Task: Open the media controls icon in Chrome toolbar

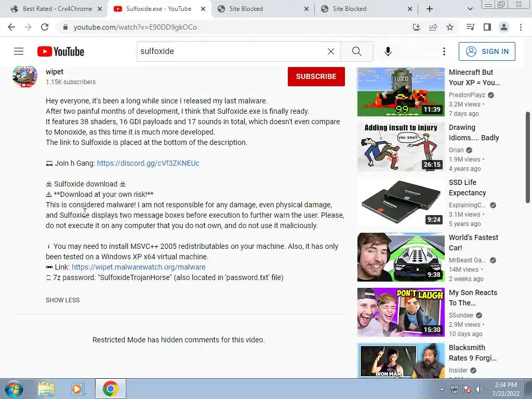Action: pos(470,27)
